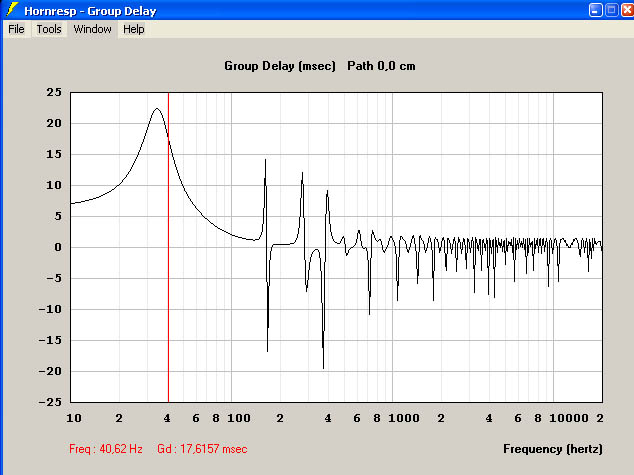This screenshot has height=475, width=634.
Task: Open the File menu
Action: [16, 29]
